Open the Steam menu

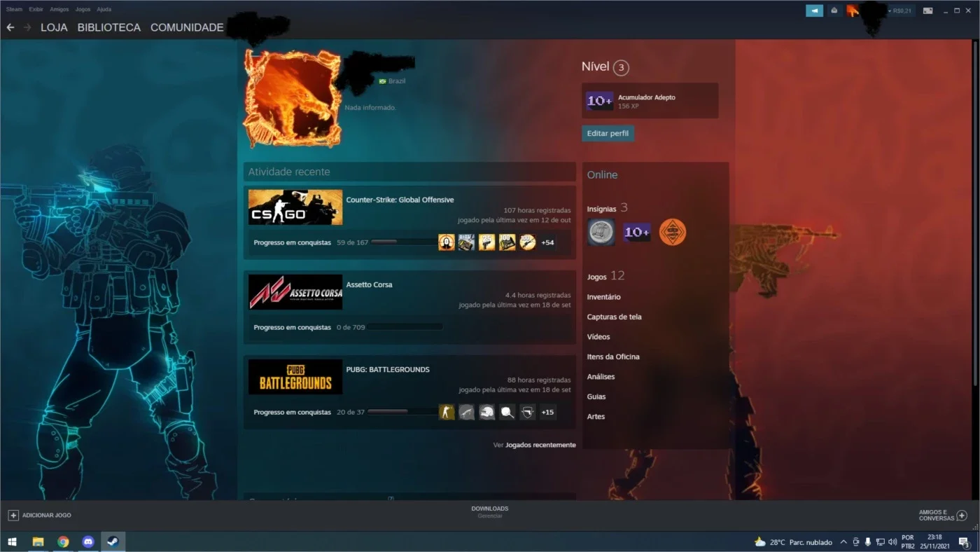pos(14,9)
